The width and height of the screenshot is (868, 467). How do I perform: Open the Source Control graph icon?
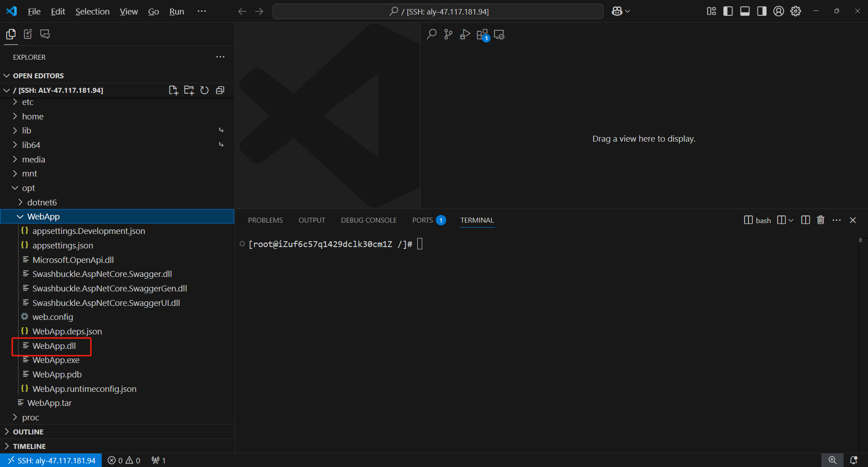[x=448, y=34]
